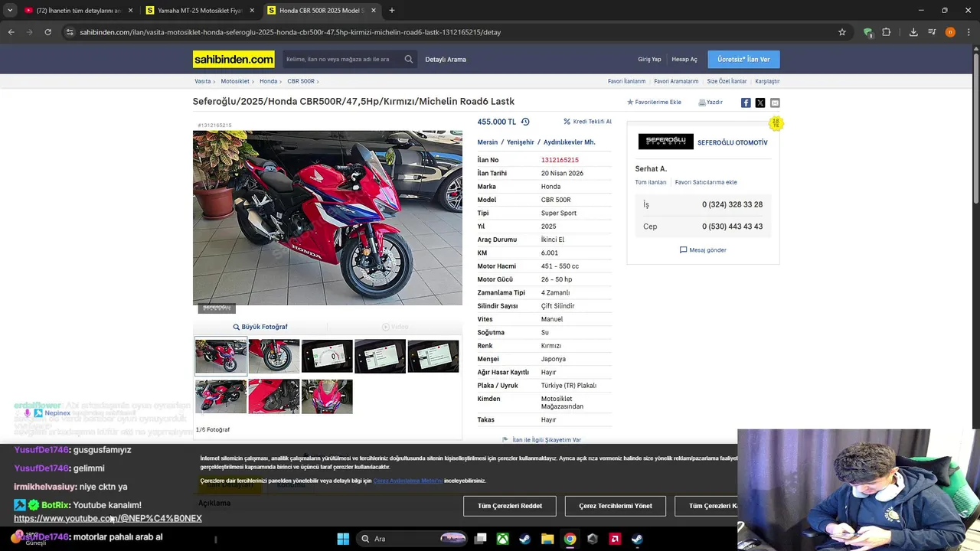Click listing number 1312165215
Viewport: 980px width, 551px height.
[x=560, y=160]
